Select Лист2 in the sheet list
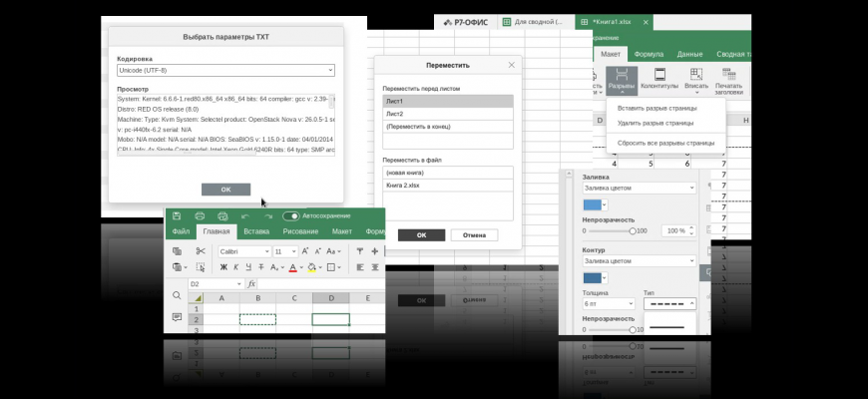This screenshot has width=868, height=399. click(448, 114)
